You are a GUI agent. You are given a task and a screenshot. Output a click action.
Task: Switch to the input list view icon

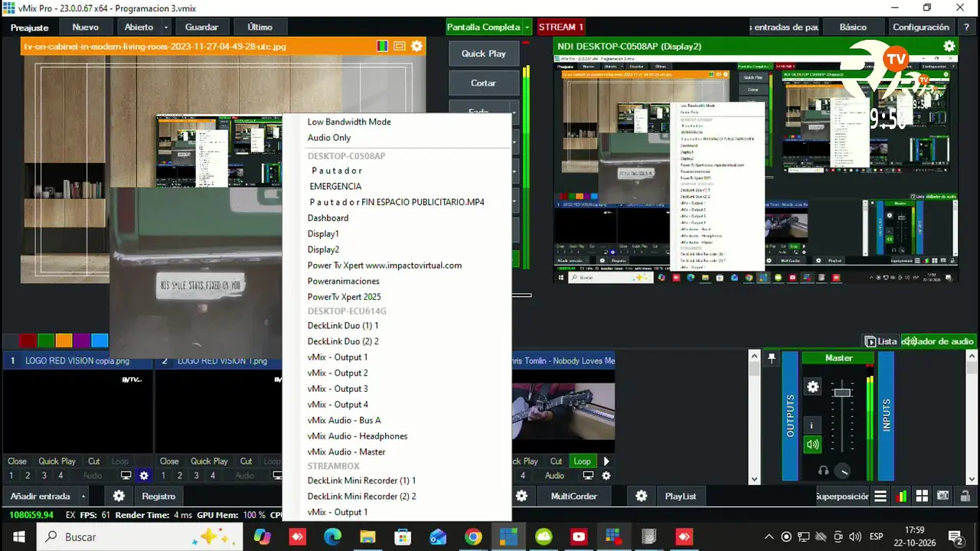pos(880,496)
